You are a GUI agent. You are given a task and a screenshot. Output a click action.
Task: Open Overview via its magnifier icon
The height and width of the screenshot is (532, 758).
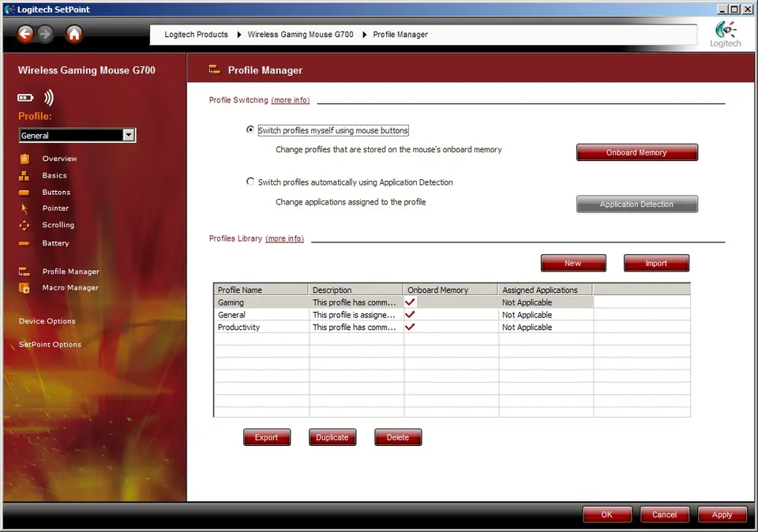[24, 159]
